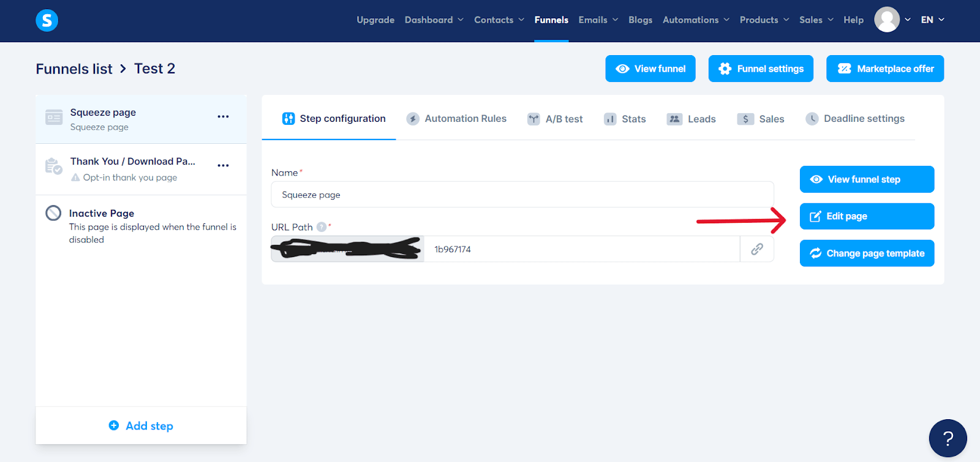Copy the URL using the link icon
The width and height of the screenshot is (980, 462).
(757, 249)
